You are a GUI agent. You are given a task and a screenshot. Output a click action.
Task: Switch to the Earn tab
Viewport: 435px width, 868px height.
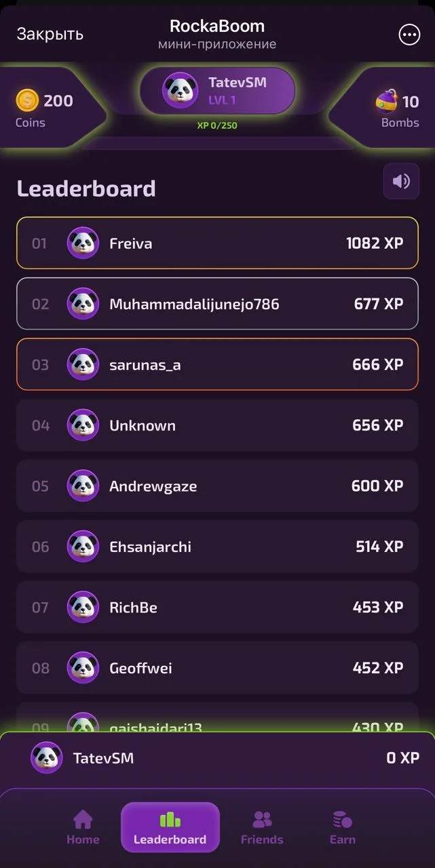343,827
